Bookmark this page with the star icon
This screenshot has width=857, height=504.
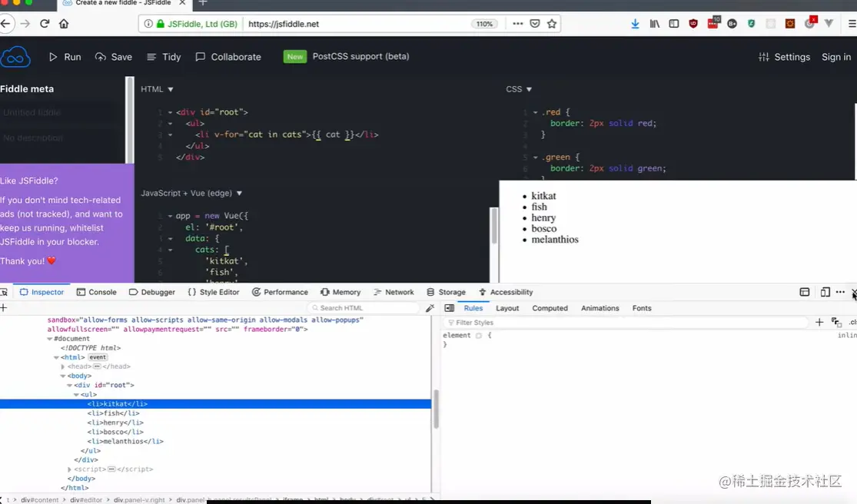coord(552,24)
